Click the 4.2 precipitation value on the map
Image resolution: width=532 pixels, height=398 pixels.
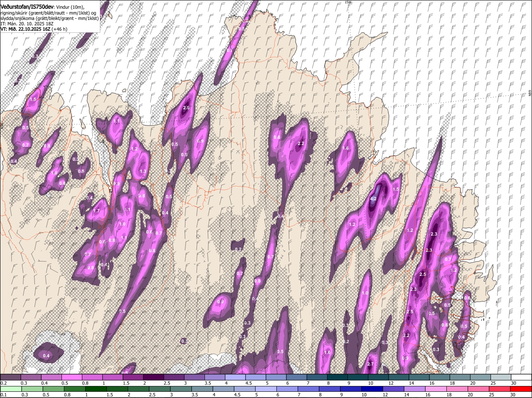tap(373, 199)
